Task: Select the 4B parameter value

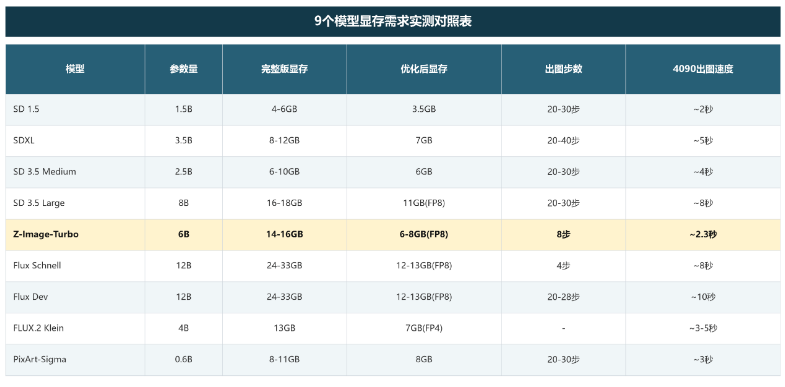Action: [x=184, y=328]
